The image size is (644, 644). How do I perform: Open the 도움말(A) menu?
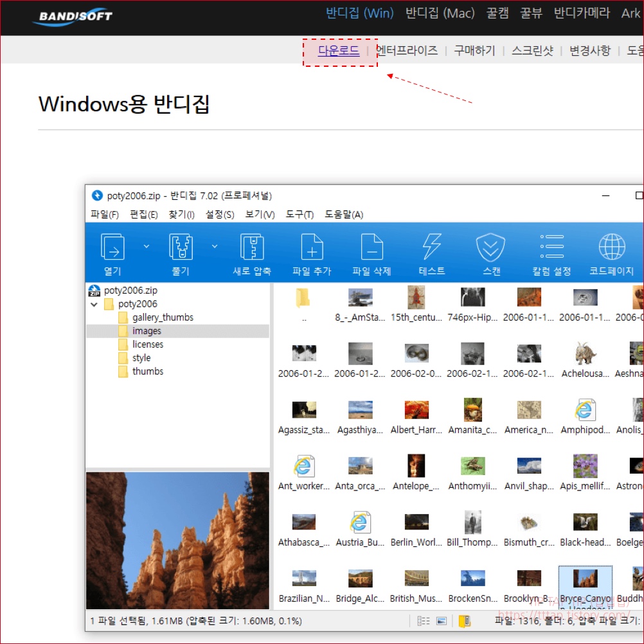[x=344, y=215]
